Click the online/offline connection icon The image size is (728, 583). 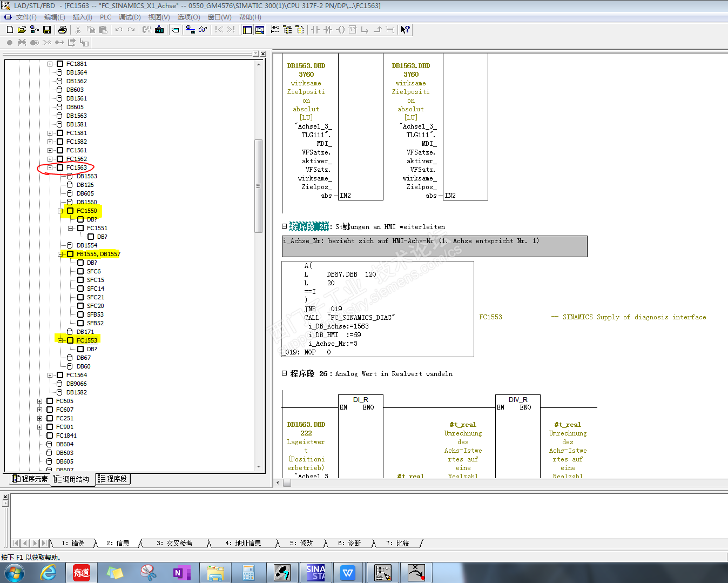tap(190, 30)
